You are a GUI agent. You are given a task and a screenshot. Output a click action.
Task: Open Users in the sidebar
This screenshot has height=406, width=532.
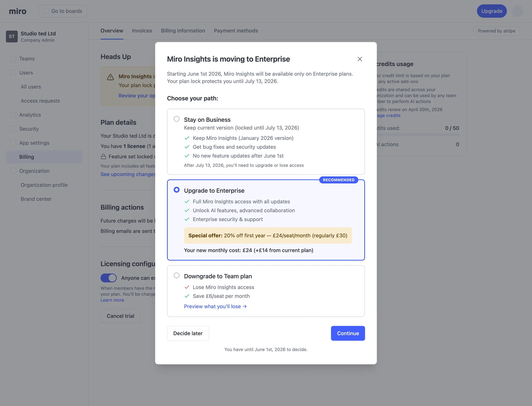[x=44, y=73]
